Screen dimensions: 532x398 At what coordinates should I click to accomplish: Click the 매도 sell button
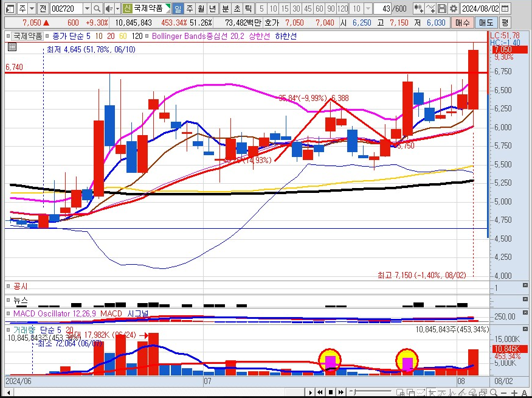point(486,23)
